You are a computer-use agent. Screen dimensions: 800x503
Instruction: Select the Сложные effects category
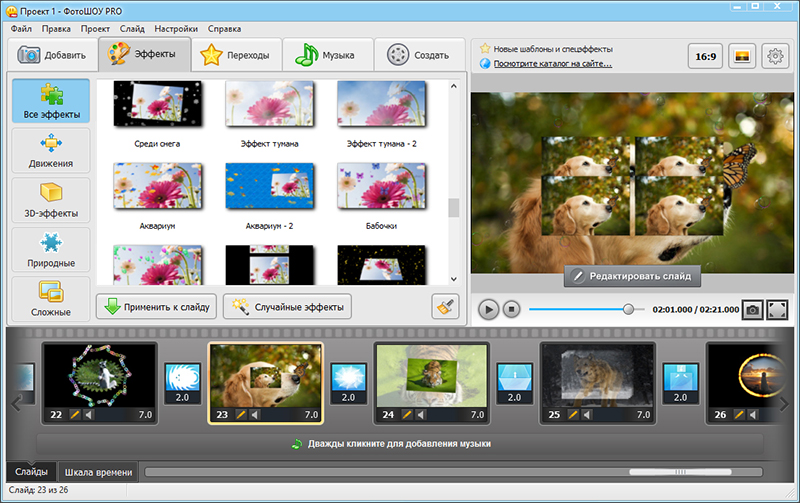(51, 299)
